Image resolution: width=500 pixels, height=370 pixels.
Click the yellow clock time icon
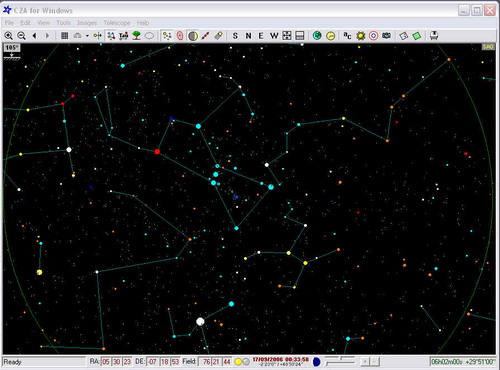coord(330,36)
